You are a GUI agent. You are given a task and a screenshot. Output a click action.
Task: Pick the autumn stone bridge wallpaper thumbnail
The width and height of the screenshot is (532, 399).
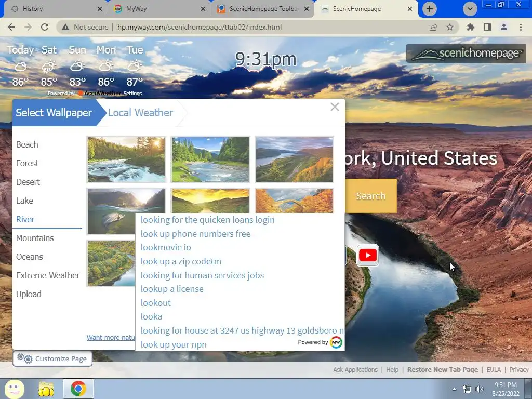(x=294, y=201)
